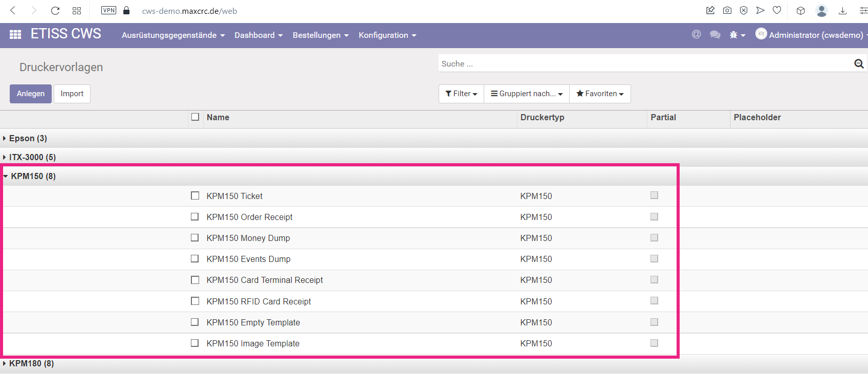Click the ETISS CWS brand title
The width and height of the screenshot is (868, 374).
66,34
